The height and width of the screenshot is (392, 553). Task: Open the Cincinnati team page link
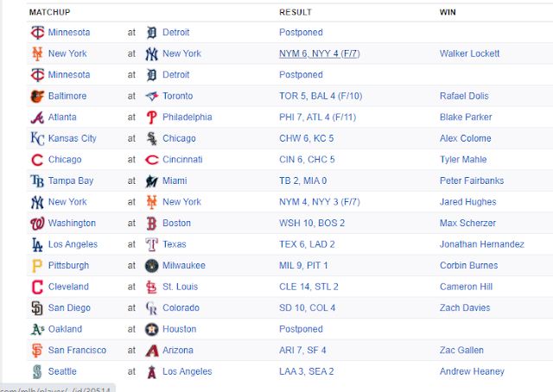[182, 160]
